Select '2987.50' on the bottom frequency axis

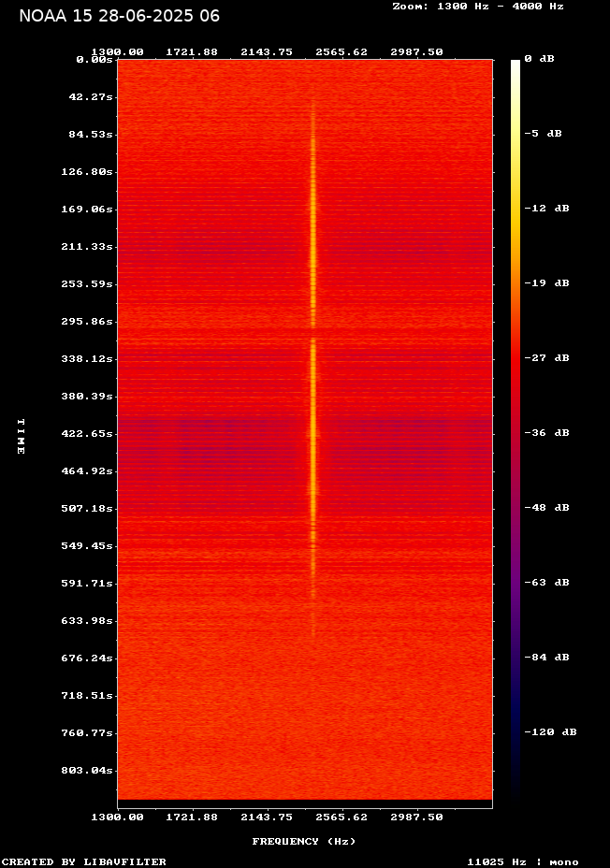(x=416, y=817)
